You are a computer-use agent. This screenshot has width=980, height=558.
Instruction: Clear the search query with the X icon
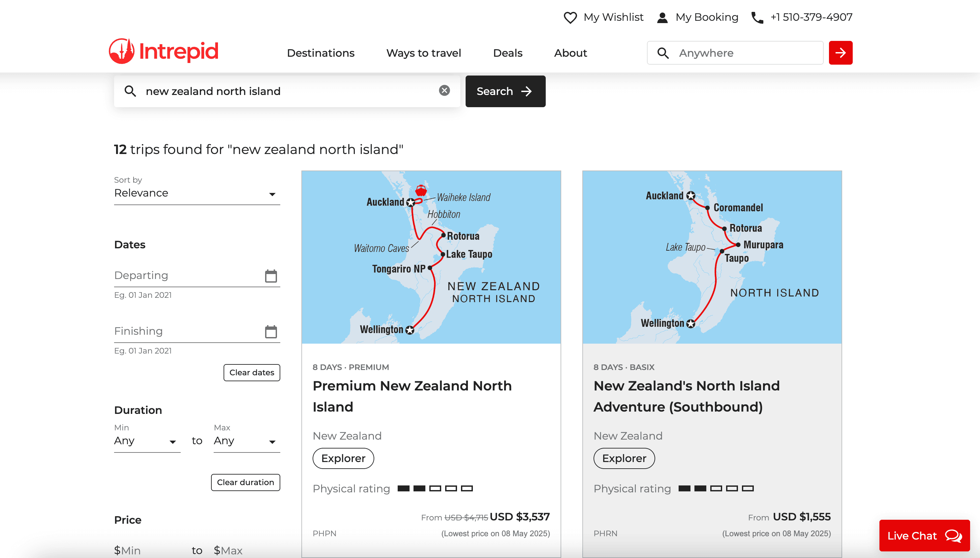click(x=444, y=90)
